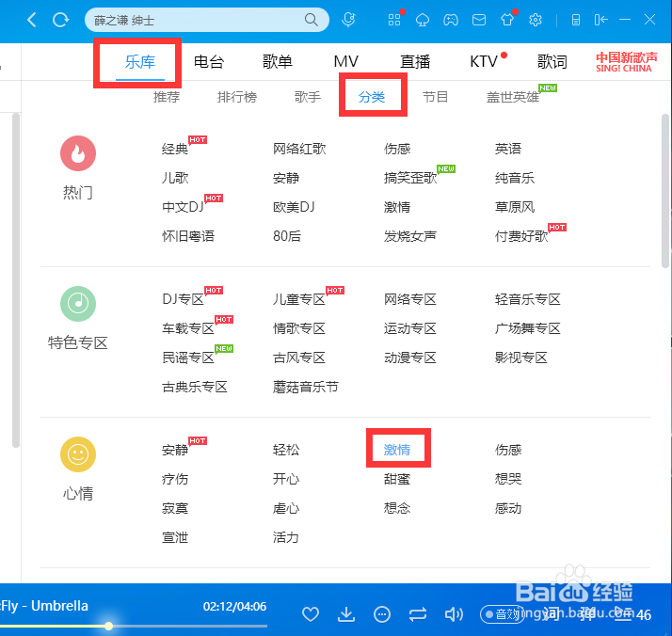Favorite the current song with heart
Image resolution: width=672 pixels, height=636 pixels.
(x=311, y=614)
